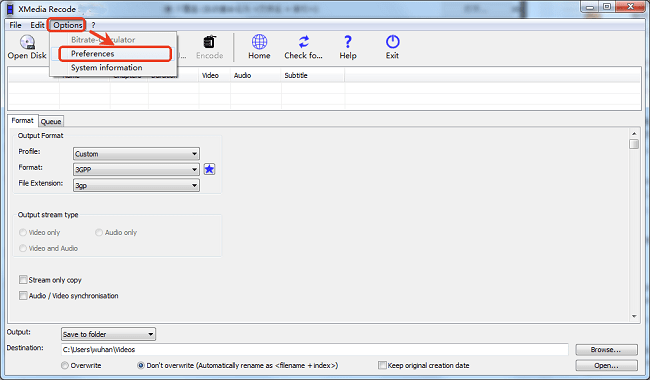This screenshot has width=650, height=380.
Task: Click the Check for updates icon
Action: 304,42
